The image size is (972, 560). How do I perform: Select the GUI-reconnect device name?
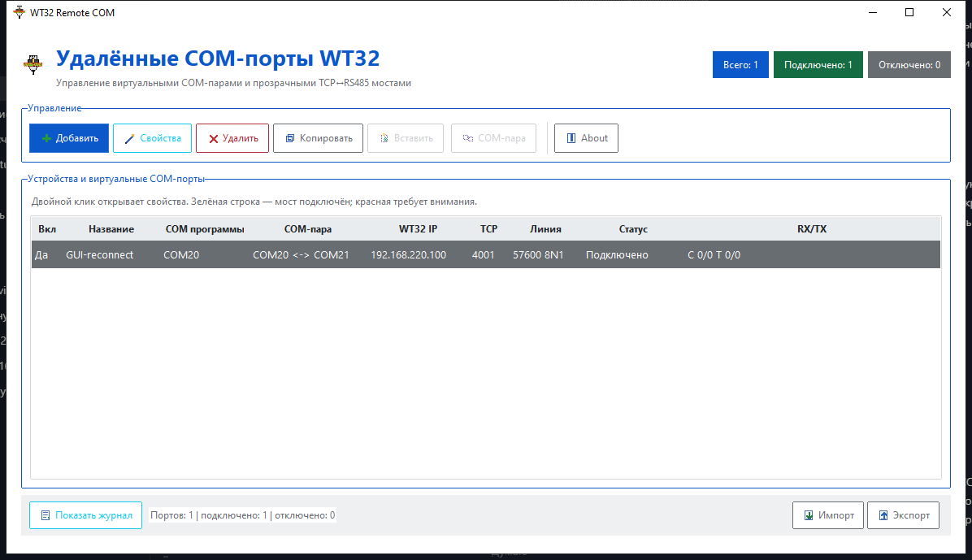coord(99,255)
